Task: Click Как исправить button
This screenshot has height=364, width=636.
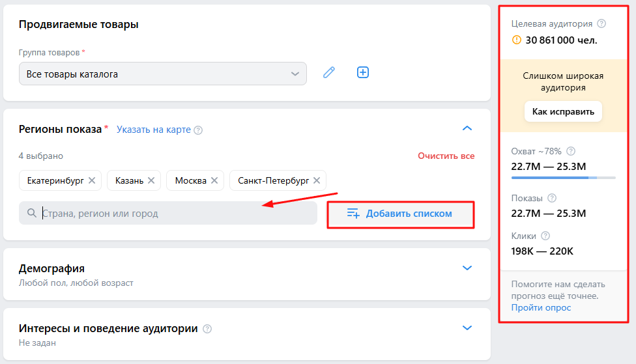Action: coord(563,111)
